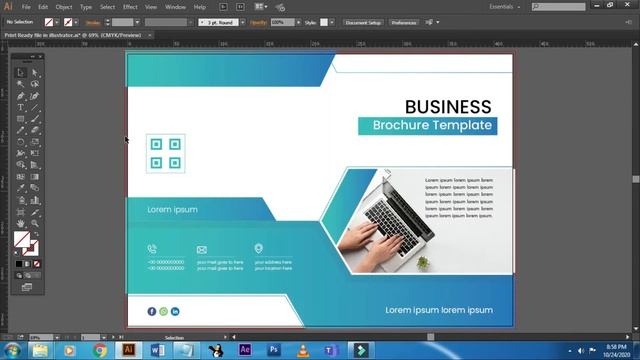Viewport: 640px width, 360px height.
Task: Select the Blend tool
Action: [35, 188]
